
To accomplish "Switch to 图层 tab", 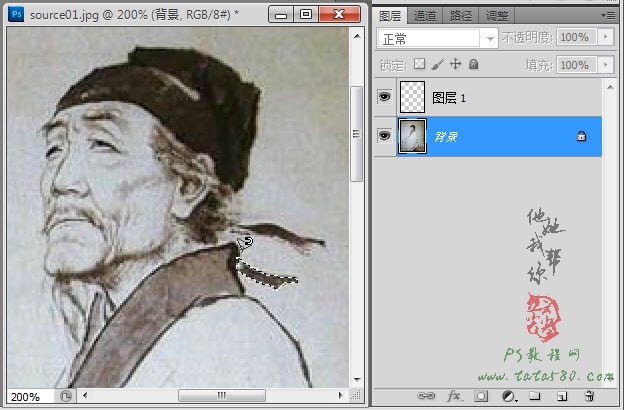I will coord(390,16).
